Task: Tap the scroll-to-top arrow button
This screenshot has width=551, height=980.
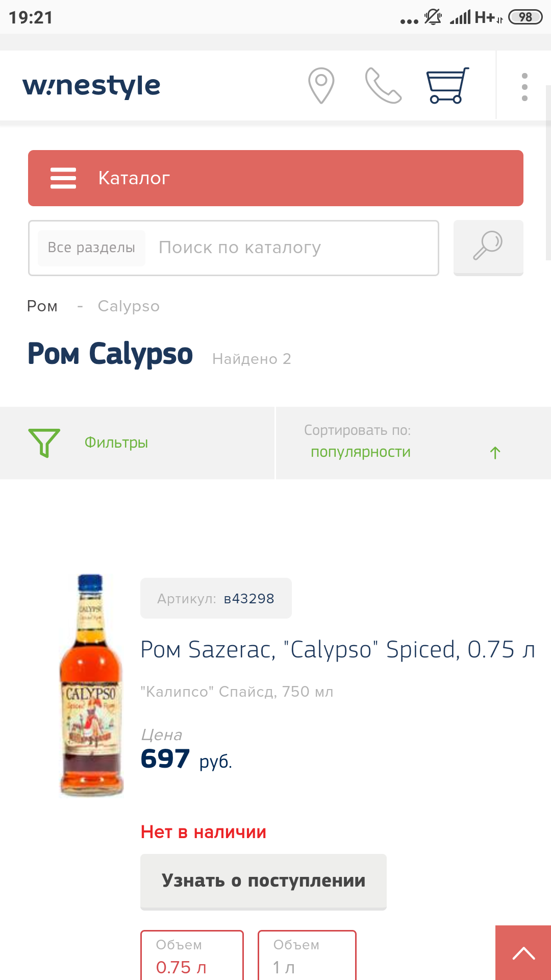Action: pyautogui.click(x=523, y=952)
